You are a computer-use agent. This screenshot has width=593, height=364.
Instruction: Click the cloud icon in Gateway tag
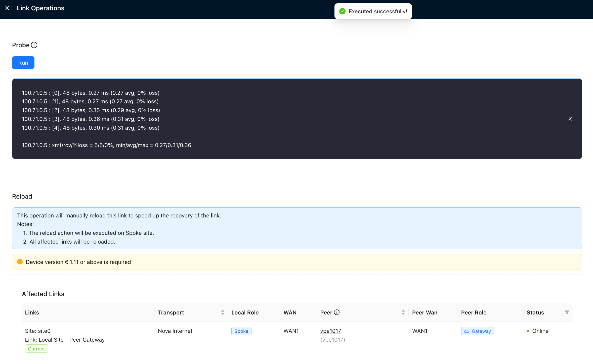point(467,331)
